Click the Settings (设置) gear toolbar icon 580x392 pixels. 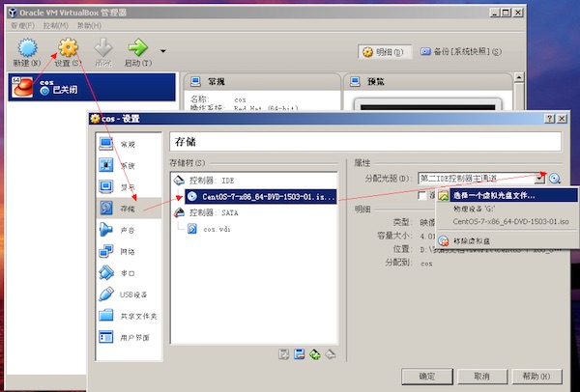[x=69, y=47]
